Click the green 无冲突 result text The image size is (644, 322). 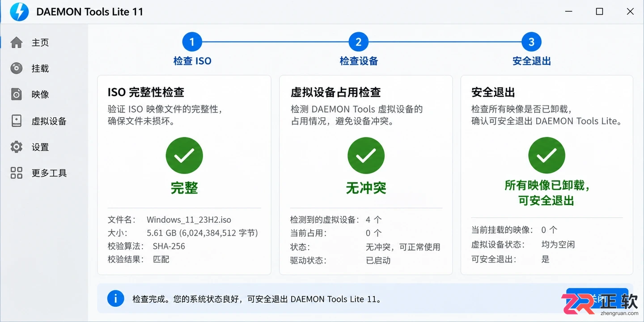[366, 188]
